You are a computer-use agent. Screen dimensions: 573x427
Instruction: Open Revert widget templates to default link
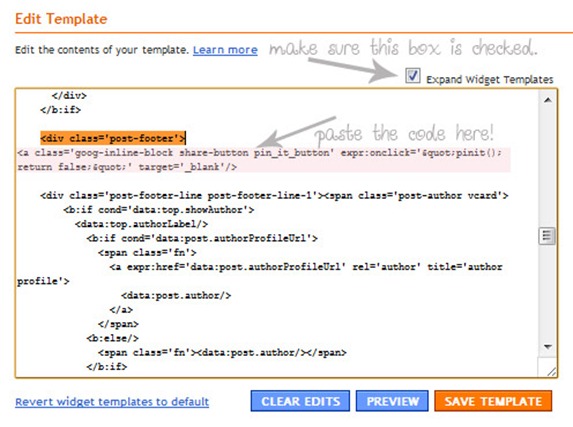point(112,402)
